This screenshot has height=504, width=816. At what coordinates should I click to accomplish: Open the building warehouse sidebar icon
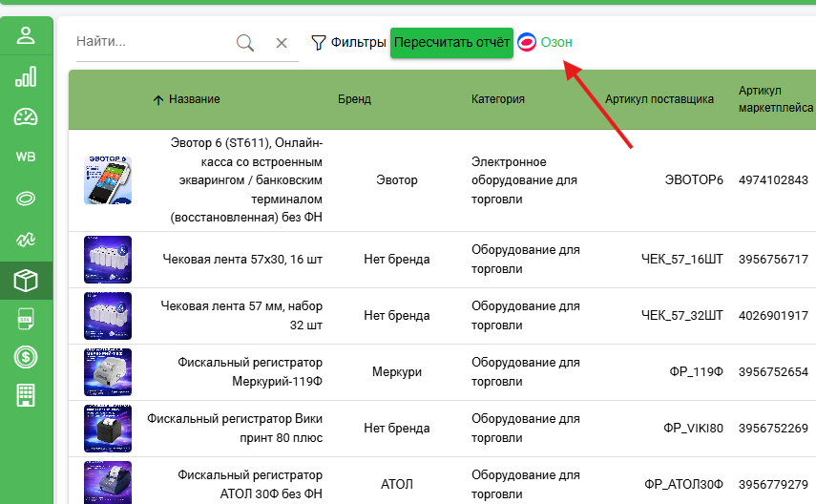(x=26, y=395)
